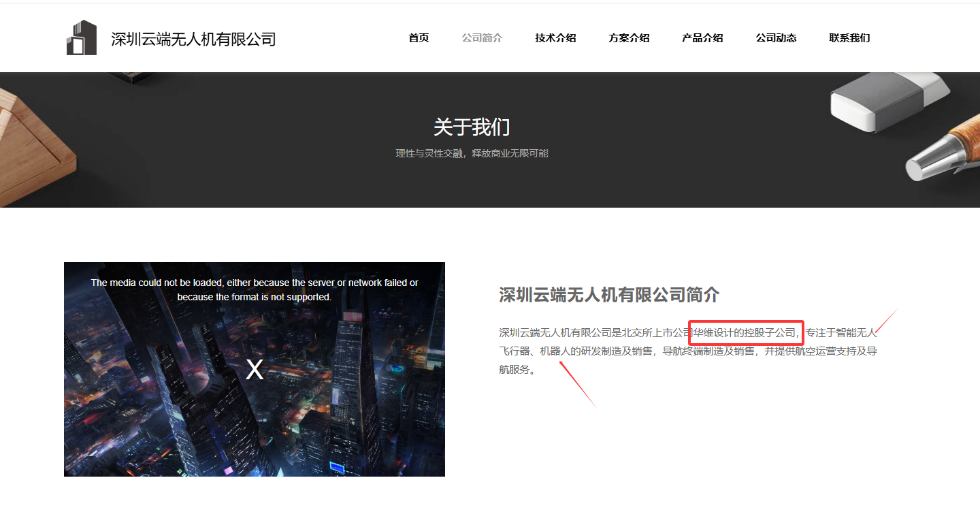Click the 深圳云端无人机有限公司简介 heading
This screenshot has height=510, width=980.
coord(609,295)
